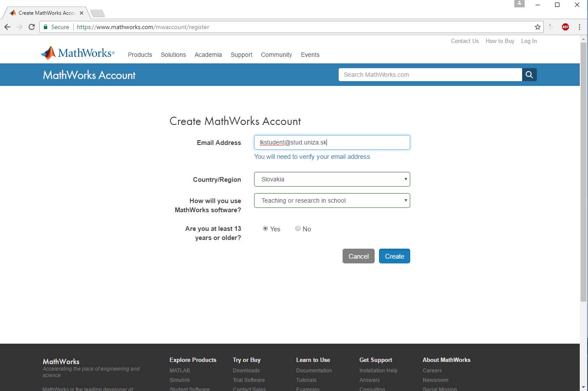The width and height of the screenshot is (588, 391).
Task: Click the vertical page scrollbar
Action: 583,171
